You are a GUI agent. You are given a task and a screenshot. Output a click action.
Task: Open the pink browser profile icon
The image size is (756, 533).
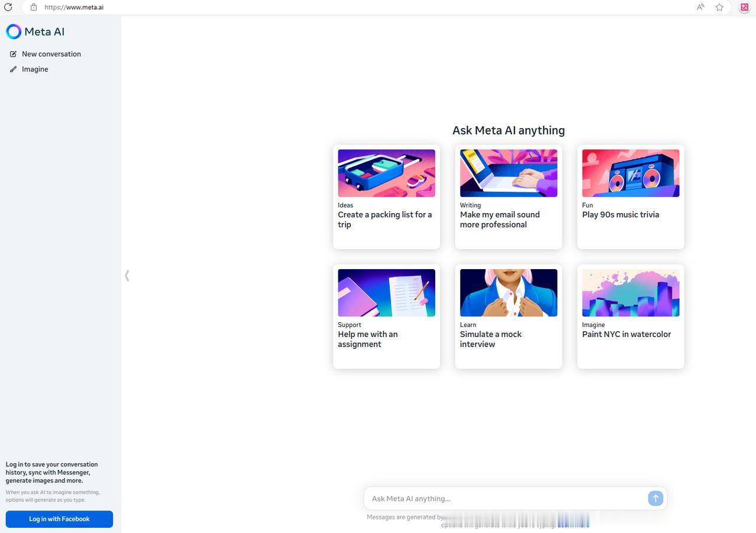(744, 7)
